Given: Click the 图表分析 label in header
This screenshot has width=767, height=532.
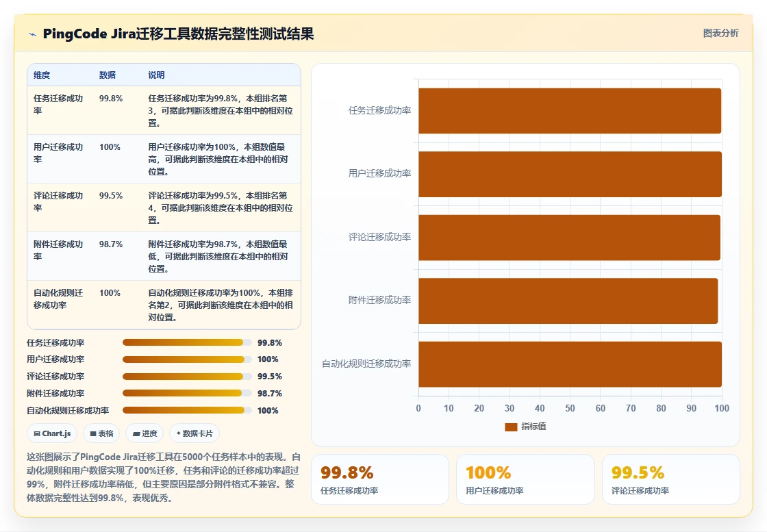Looking at the screenshot, I should pyautogui.click(x=720, y=34).
